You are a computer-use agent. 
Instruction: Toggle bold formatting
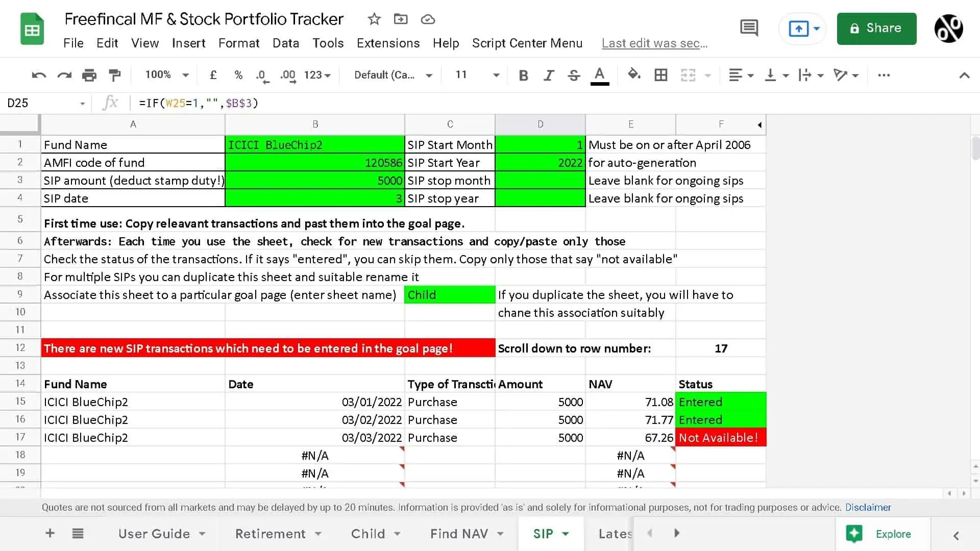523,76
